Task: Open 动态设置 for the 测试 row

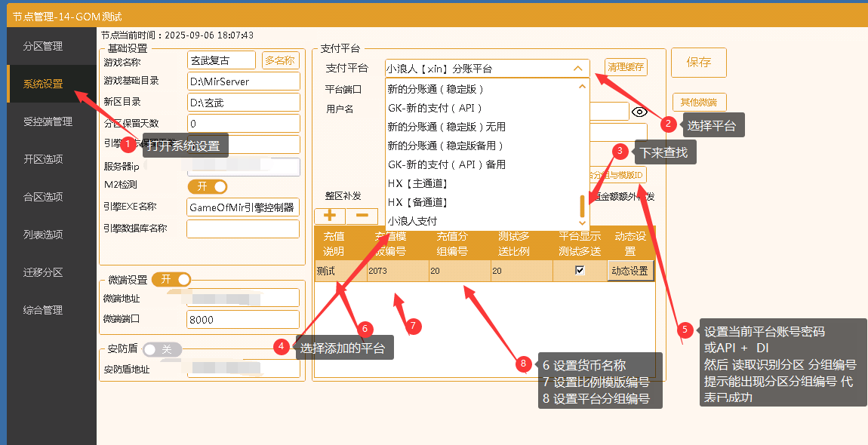Action: coord(630,270)
